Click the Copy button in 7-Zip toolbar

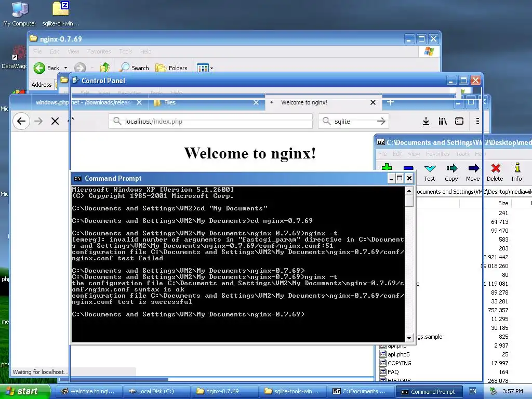click(451, 172)
